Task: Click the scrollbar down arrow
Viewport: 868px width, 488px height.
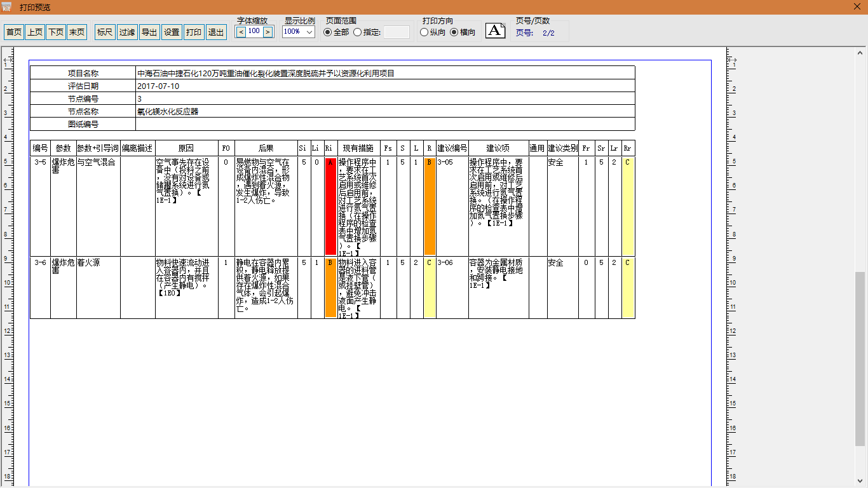Action: [860, 482]
